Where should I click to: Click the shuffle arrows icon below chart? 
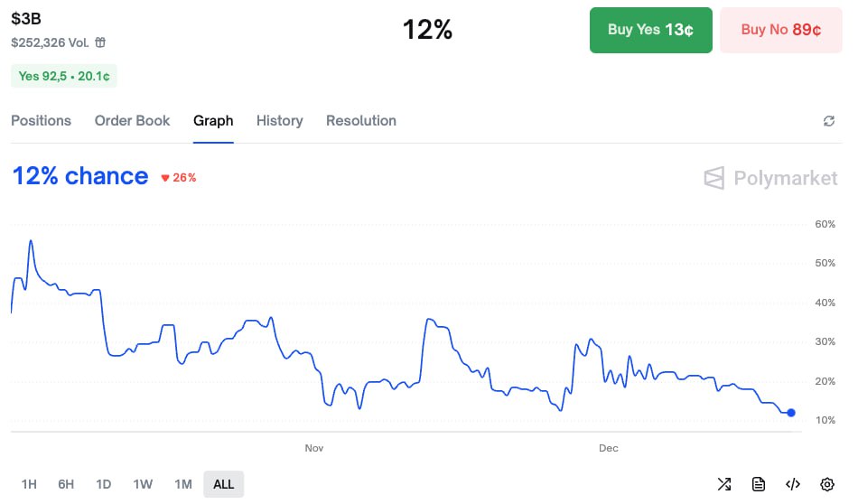(x=723, y=484)
